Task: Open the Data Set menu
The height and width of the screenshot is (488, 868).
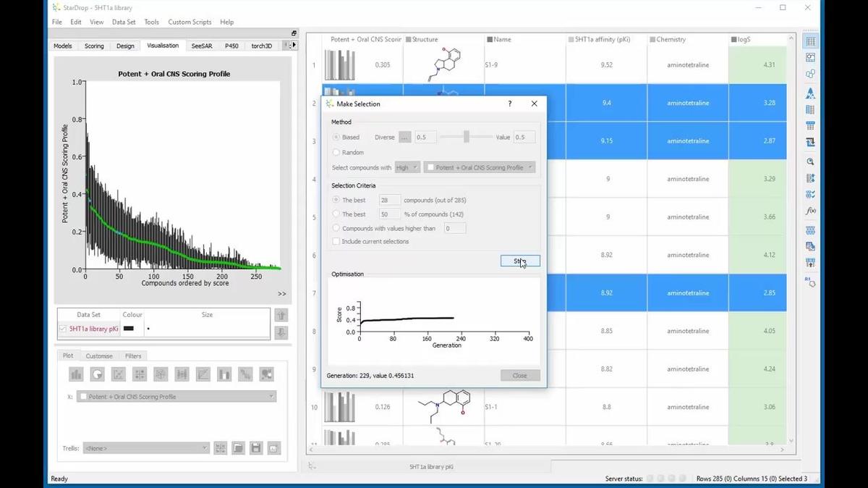Action: coord(124,22)
